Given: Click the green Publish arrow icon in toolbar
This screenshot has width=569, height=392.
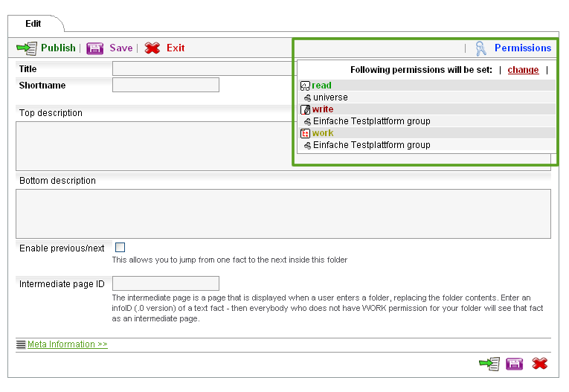Looking at the screenshot, I should pos(26,48).
